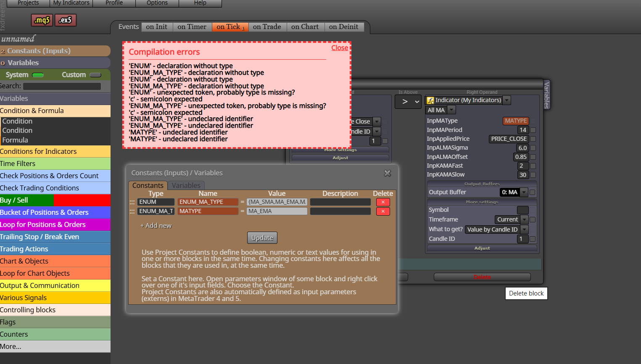This screenshot has width=641, height=364.
Task: Open the Constants (Inputs) sidebar section
Action: (x=55, y=51)
